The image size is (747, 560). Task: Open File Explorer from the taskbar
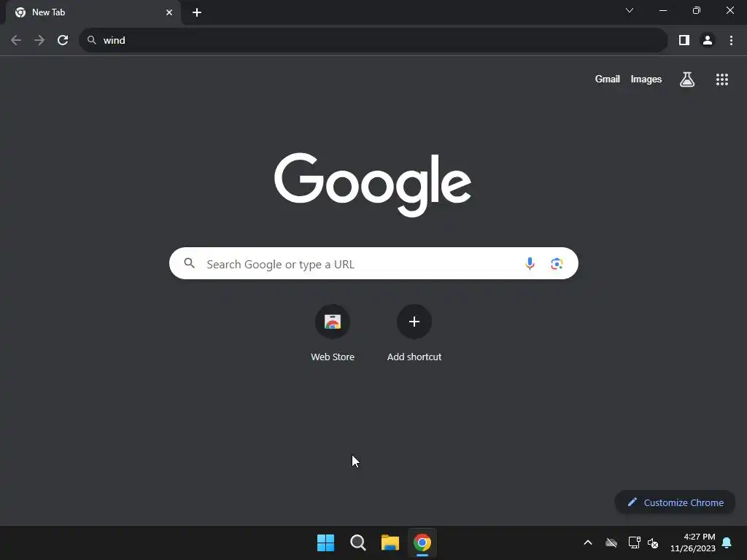coord(390,542)
